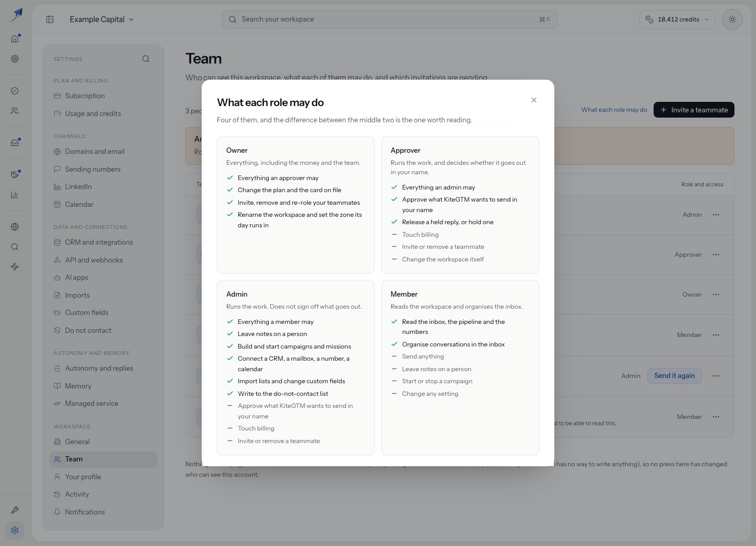Focus the Search your workspace field
Viewport: 756px width, 546px height.
coord(390,19)
